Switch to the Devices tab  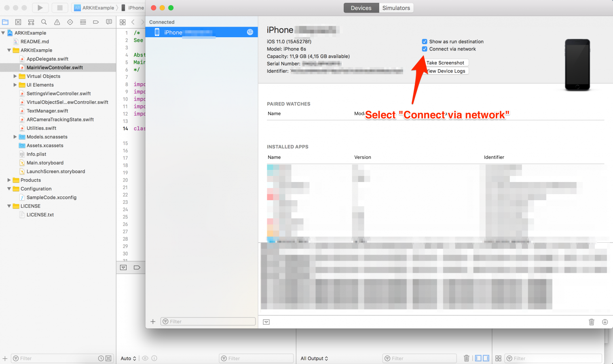[x=361, y=8]
